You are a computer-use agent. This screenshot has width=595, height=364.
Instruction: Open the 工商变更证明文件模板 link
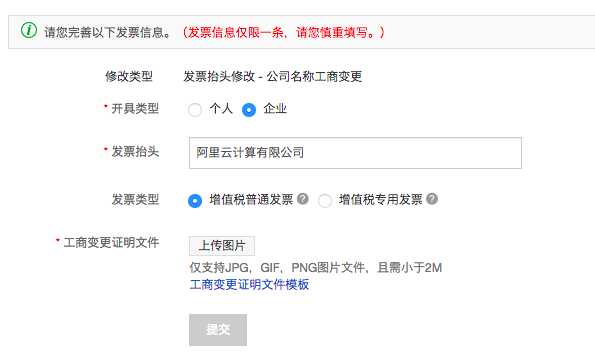tap(249, 284)
